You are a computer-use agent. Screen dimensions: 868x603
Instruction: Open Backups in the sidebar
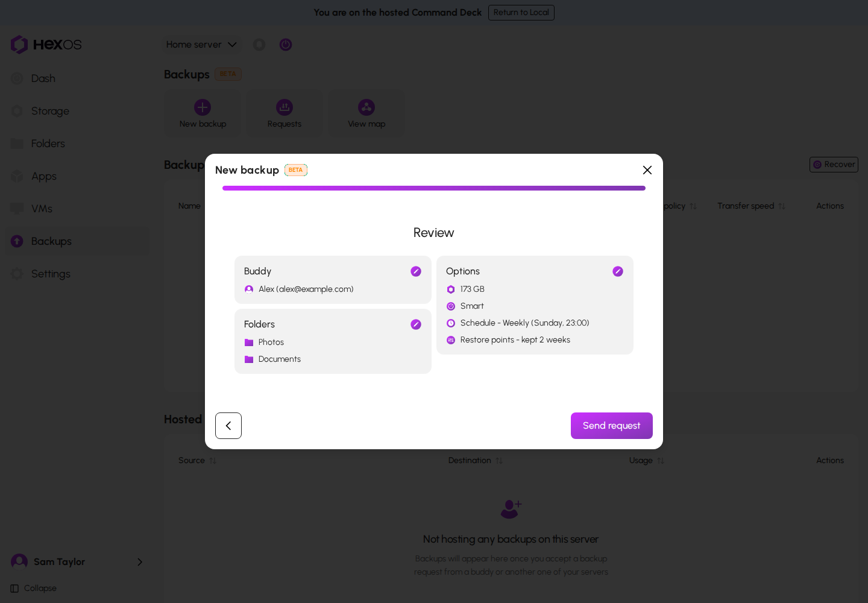click(x=77, y=241)
